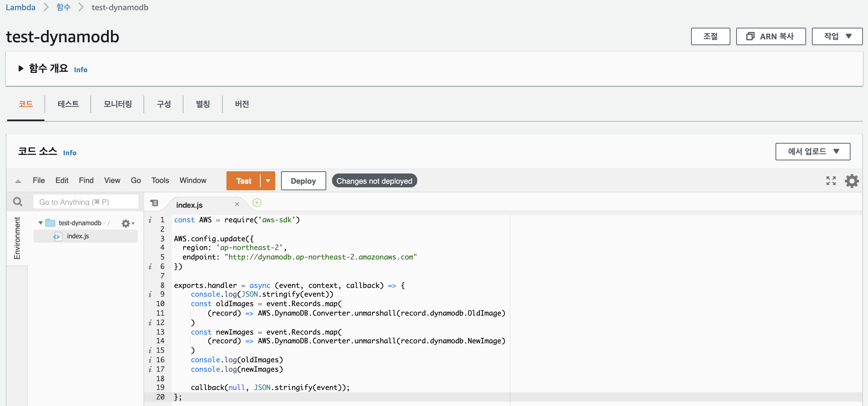The image size is (868, 406).
Task: Expand the 함수 개요 section
Action: (x=21, y=69)
